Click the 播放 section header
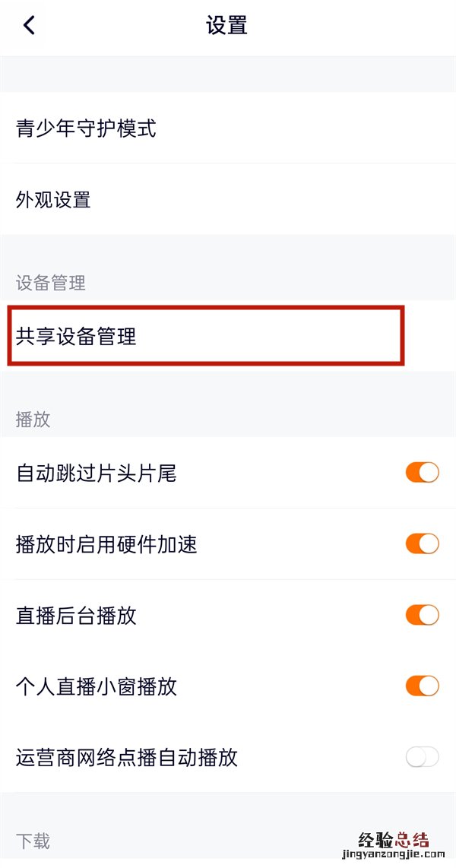 [x=33, y=419]
